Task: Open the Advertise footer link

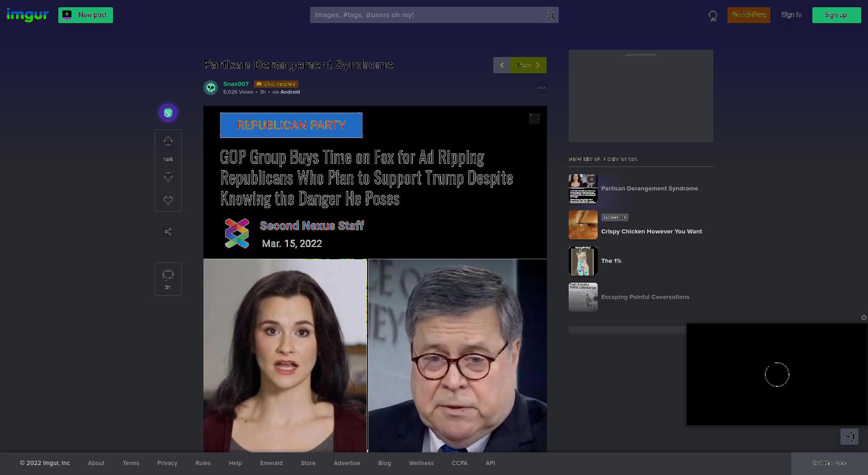Action: 347,463
